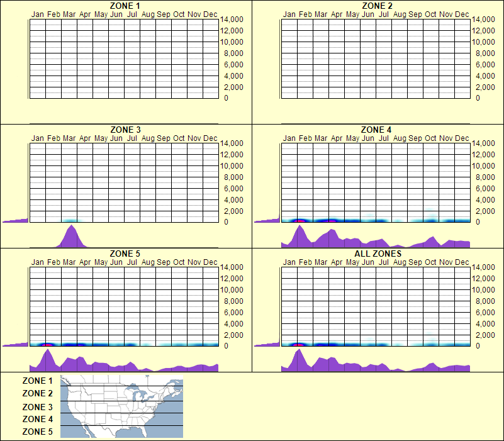Click the ZONE 3 chart title
Image resolution: width=504 pixels, height=441 pixels.
click(x=125, y=130)
